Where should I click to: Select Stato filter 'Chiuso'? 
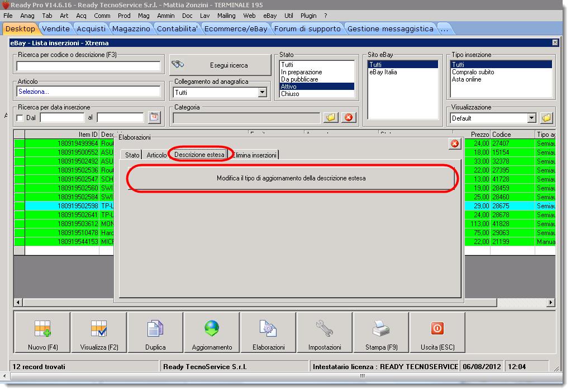point(317,94)
